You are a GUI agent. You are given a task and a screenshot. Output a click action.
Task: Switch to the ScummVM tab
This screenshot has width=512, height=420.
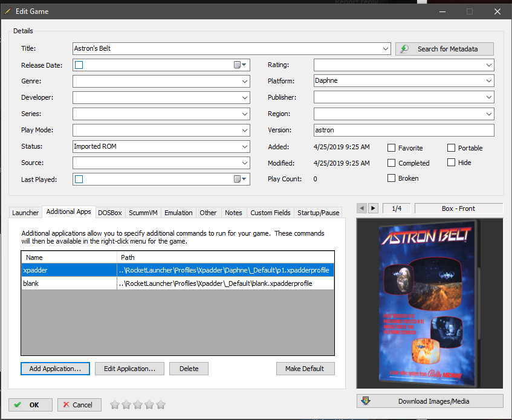(x=143, y=213)
